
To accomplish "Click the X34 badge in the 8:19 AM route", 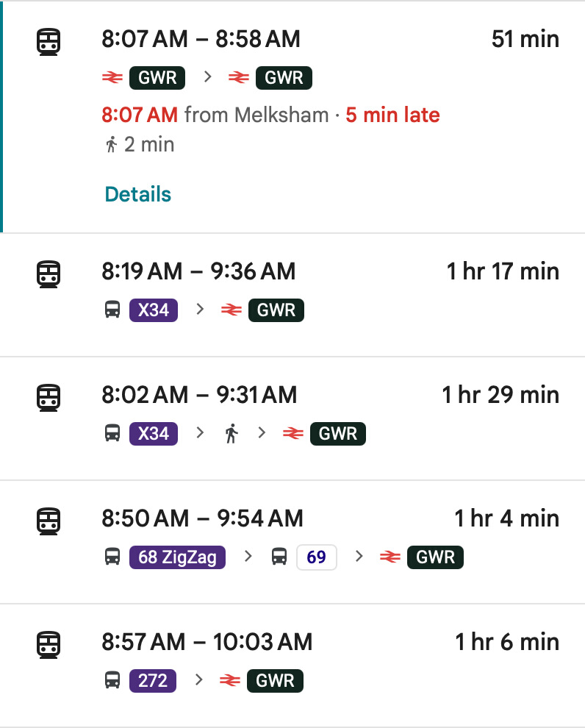I will click(154, 310).
